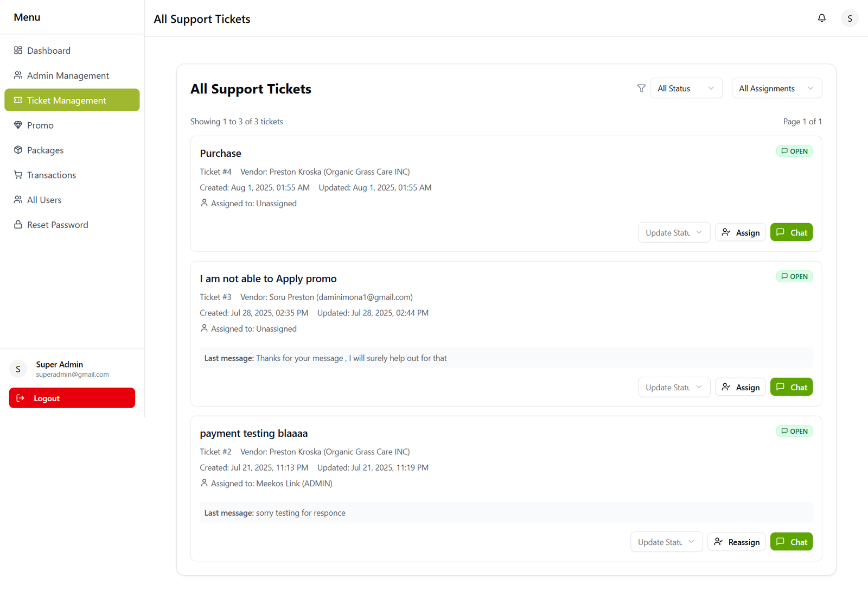
Task: Click the red Logout button
Action: point(72,398)
